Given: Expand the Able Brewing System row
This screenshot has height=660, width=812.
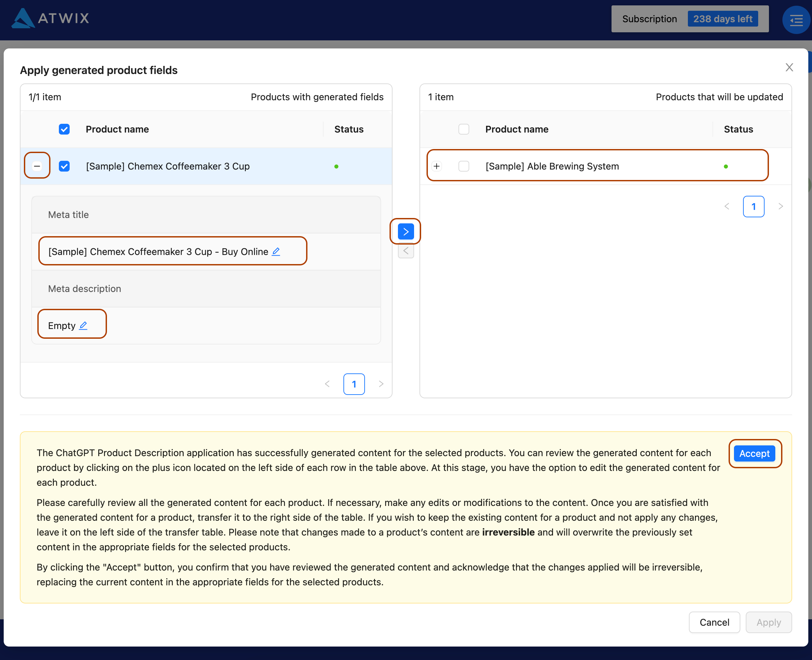Looking at the screenshot, I should pos(436,166).
